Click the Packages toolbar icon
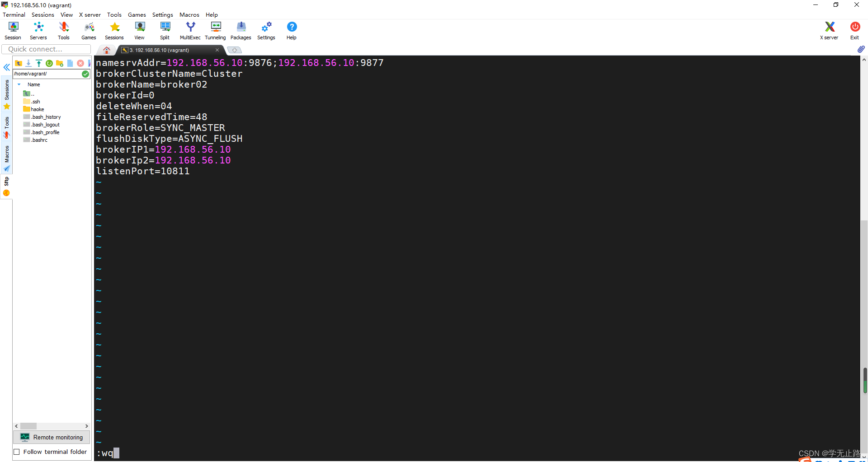The image size is (868, 462). click(241, 31)
